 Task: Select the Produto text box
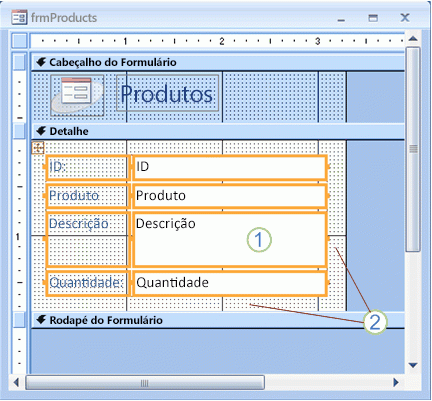(x=230, y=196)
